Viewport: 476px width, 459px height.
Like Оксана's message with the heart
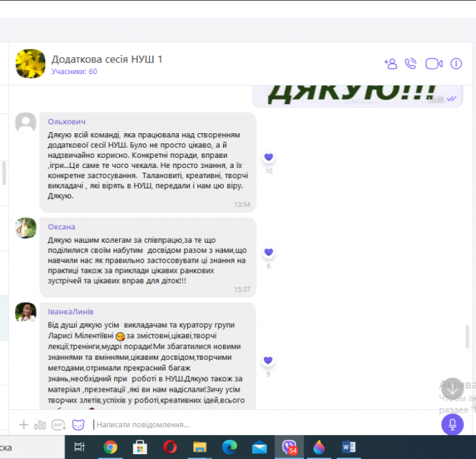269,252
